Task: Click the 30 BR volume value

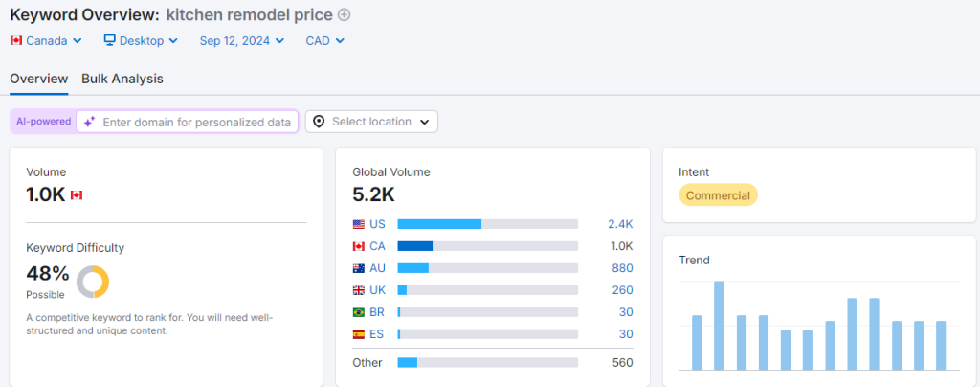Action: 626,312
